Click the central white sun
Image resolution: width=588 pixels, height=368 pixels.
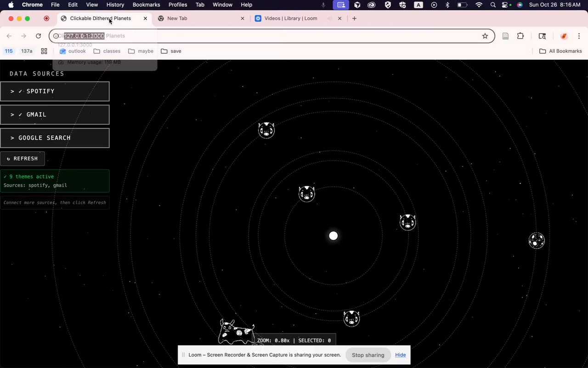[x=334, y=236]
